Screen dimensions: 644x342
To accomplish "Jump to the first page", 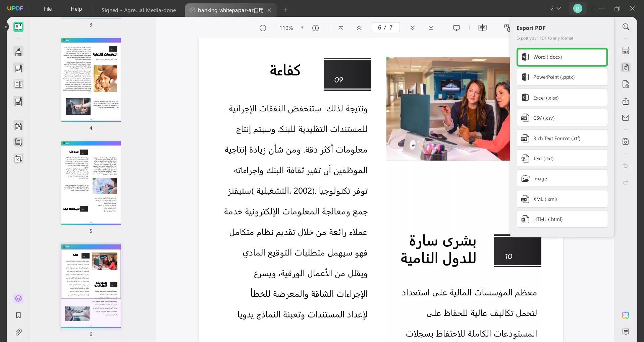I will pos(341,28).
